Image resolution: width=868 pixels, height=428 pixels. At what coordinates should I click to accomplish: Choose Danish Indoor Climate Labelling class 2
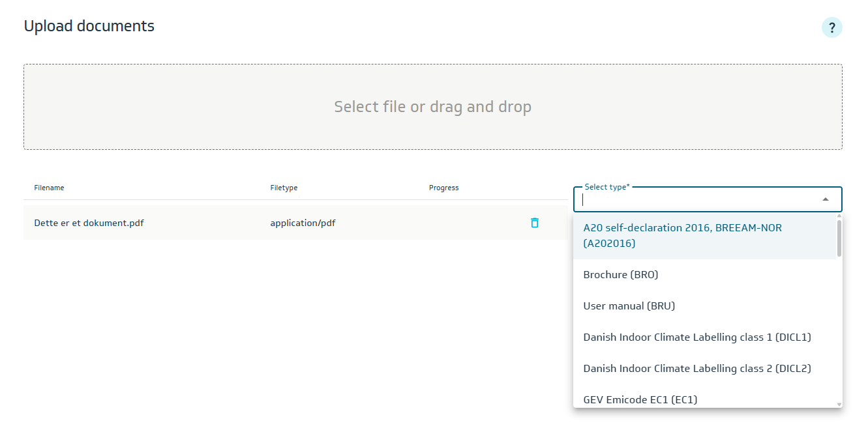point(696,369)
